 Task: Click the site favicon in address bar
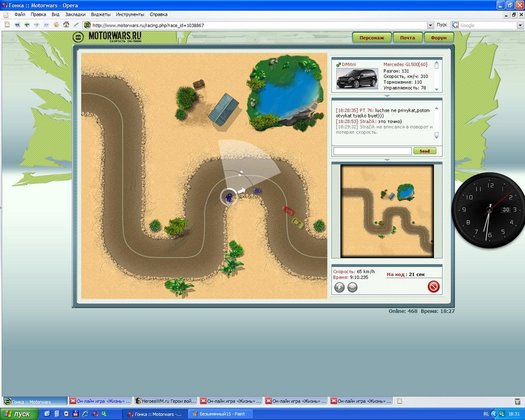87,25
